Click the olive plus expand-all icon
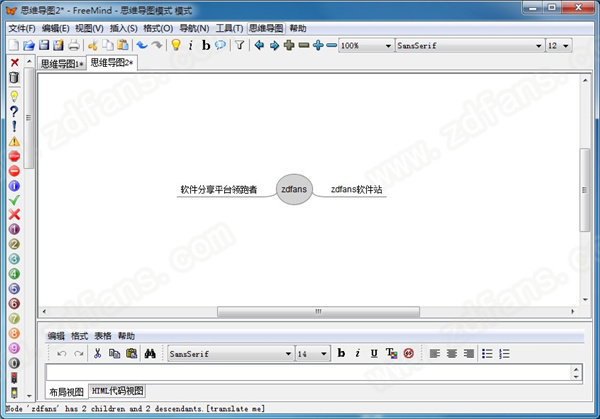This screenshot has height=419, width=600. [289, 45]
